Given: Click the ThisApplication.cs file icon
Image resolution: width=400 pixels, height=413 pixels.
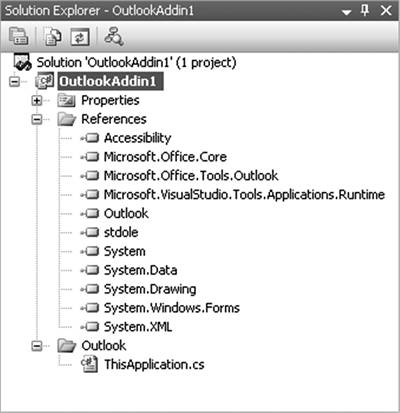Looking at the screenshot, I should pyautogui.click(x=89, y=364).
